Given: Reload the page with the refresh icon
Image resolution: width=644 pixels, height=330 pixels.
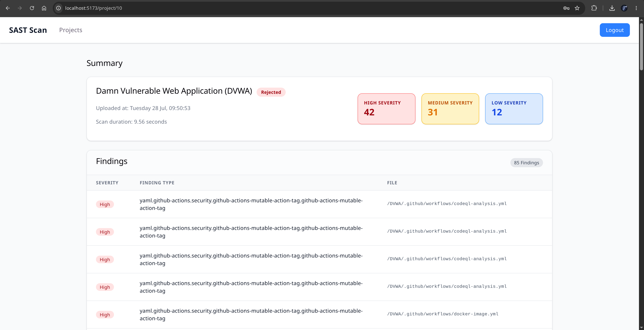Looking at the screenshot, I should [32, 8].
